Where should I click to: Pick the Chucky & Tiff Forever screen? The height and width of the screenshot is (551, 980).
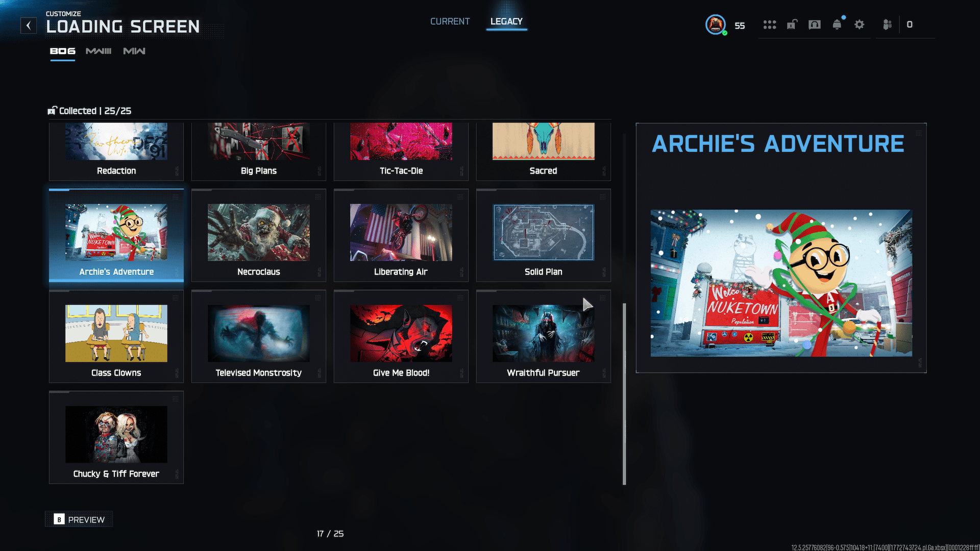point(116,438)
